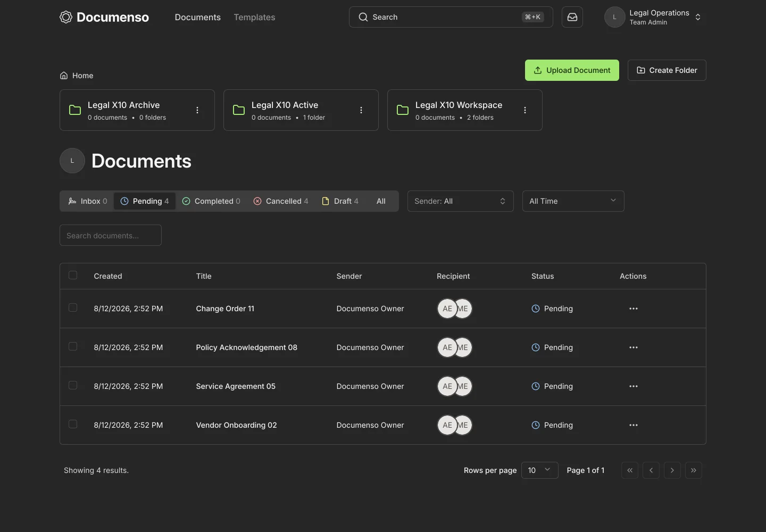Click the Create Folder button
The height and width of the screenshot is (532, 766).
click(x=667, y=70)
